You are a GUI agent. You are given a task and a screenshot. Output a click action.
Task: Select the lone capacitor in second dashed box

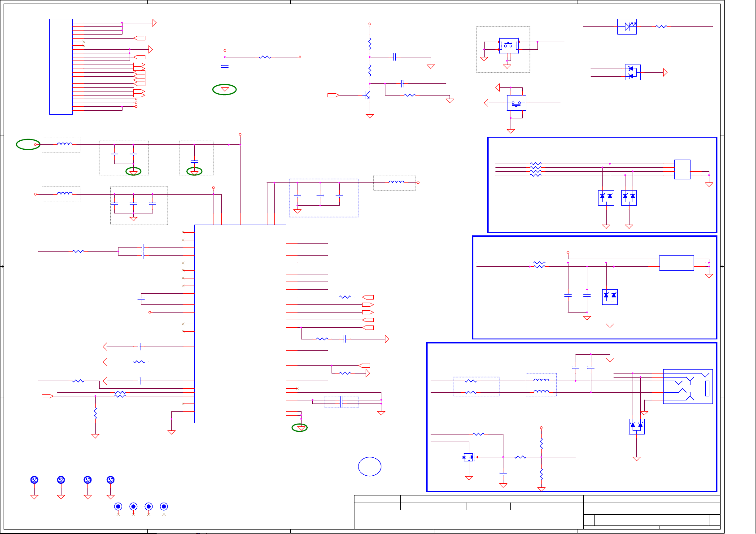194,161
